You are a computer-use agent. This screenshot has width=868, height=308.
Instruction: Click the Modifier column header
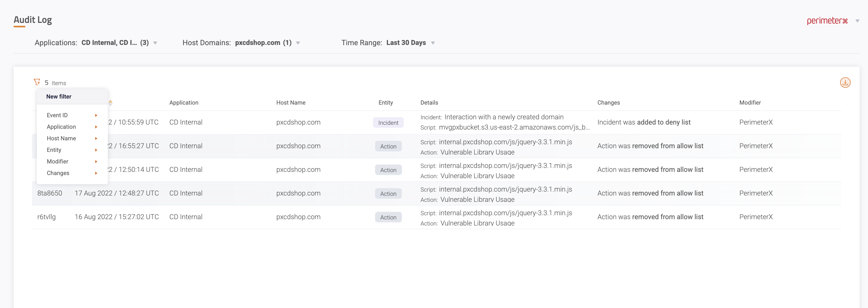(750, 103)
